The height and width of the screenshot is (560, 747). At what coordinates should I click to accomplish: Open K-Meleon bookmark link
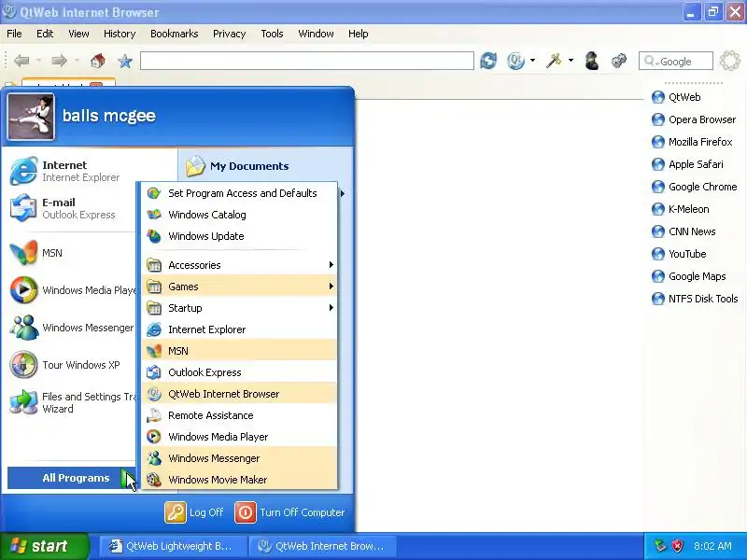pos(680,209)
